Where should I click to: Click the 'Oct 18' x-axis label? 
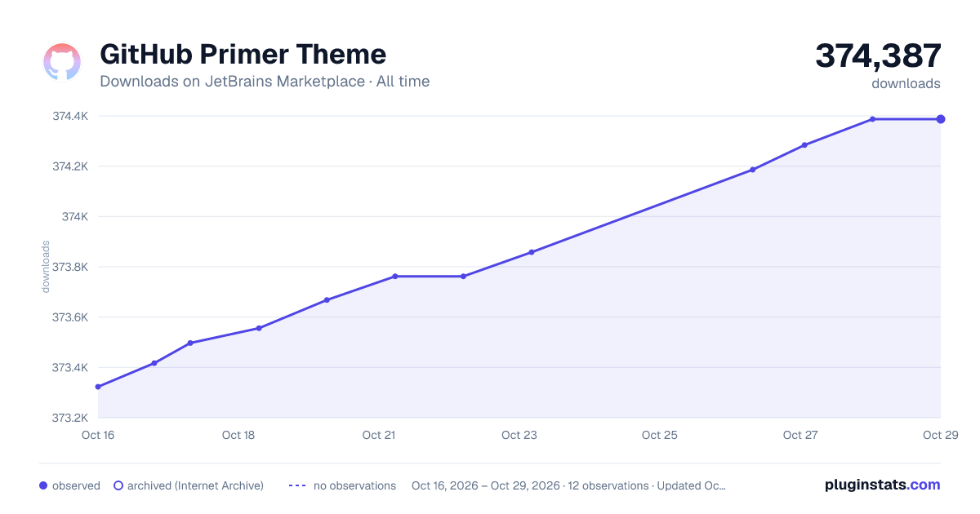(238, 435)
